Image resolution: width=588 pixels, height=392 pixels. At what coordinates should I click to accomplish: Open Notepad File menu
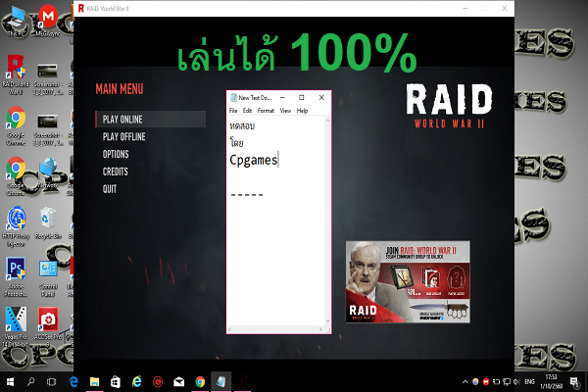tap(233, 111)
